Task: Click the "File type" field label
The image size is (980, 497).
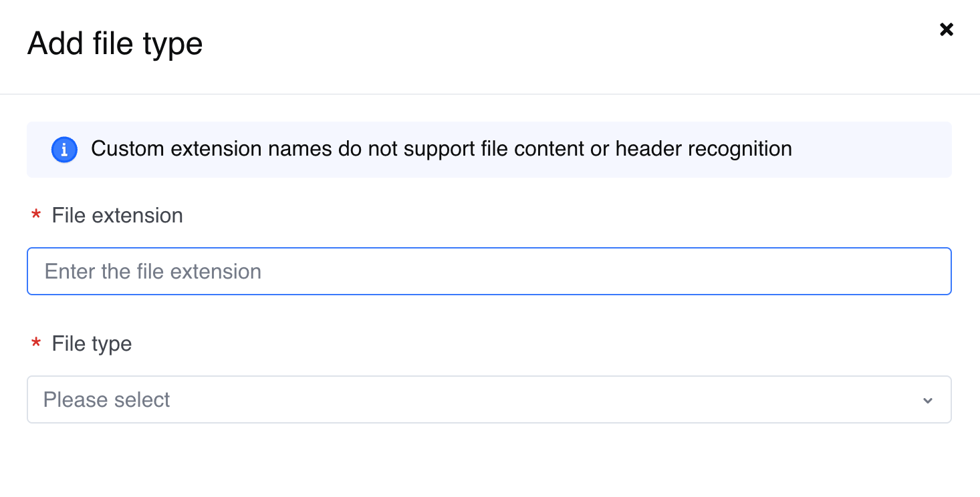Action: pos(92,344)
